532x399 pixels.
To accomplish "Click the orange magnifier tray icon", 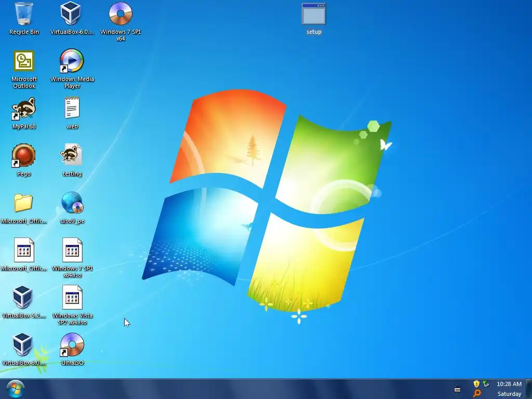I will click(x=477, y=394).
